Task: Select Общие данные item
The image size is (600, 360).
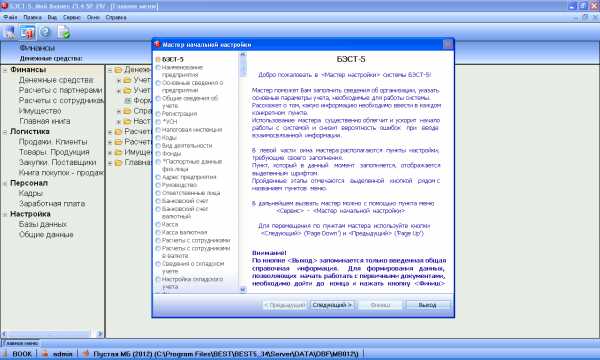Action: click(x=46, y=235)
